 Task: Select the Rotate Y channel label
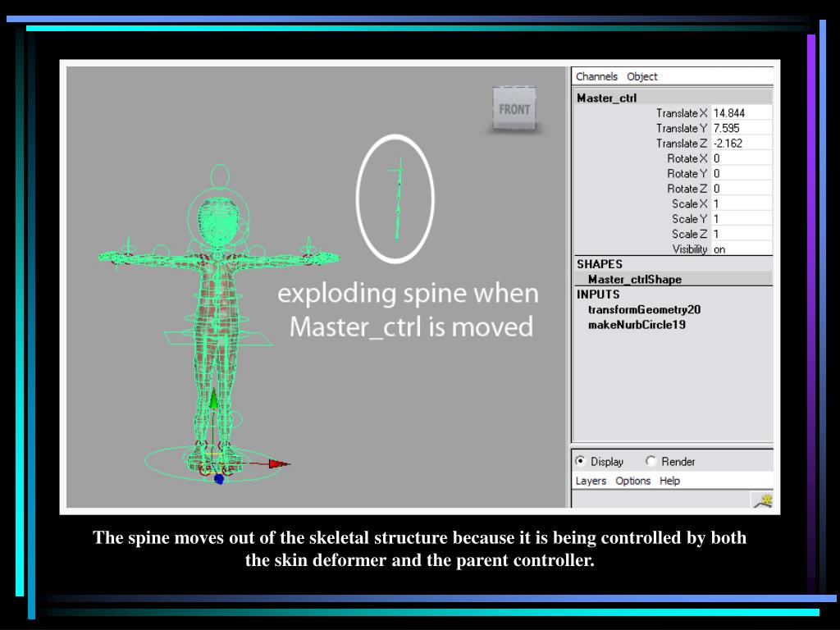pyautogui.click(x=687, y=174)
